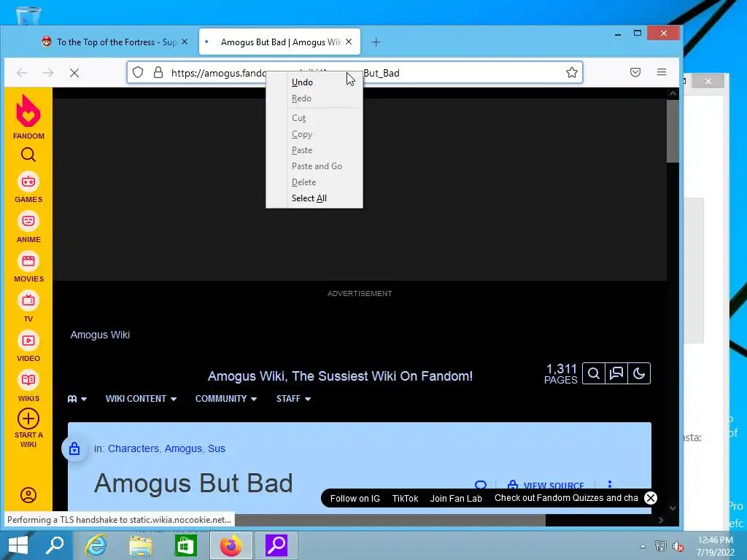Click the muted volume tray icon
747x560 pixels.
[x=678, y=546]
